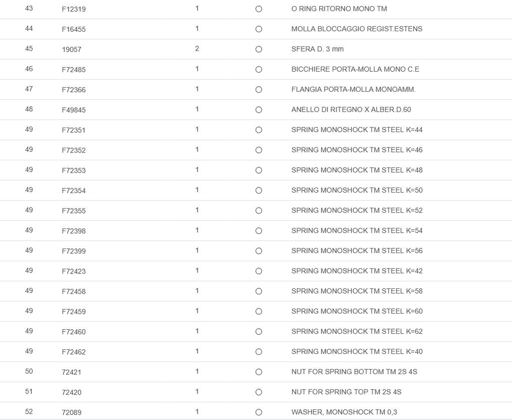The image size is (512, 420).
Task: Click description SPRING MONOSHOCK TM STEEL K=40
Action: tap(357, 351)
